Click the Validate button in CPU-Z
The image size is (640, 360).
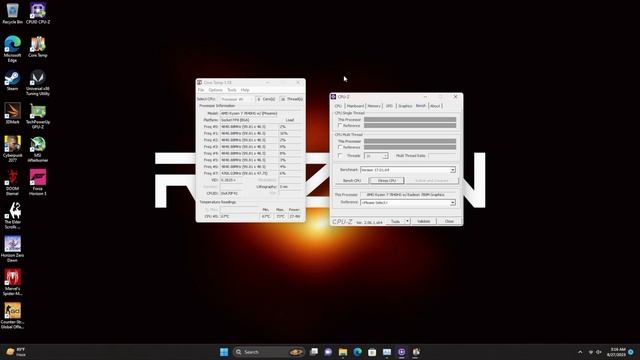click(424, 221)
